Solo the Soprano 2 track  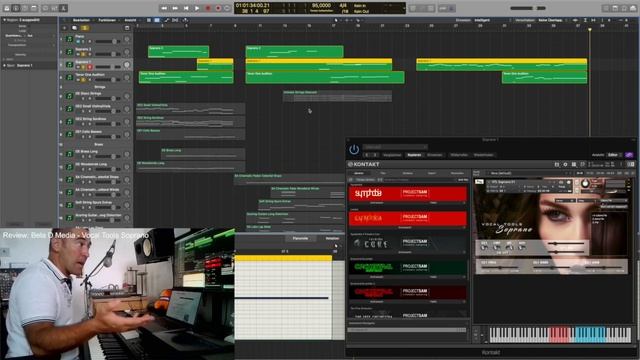pyautogui.click(x=84, y=54)
